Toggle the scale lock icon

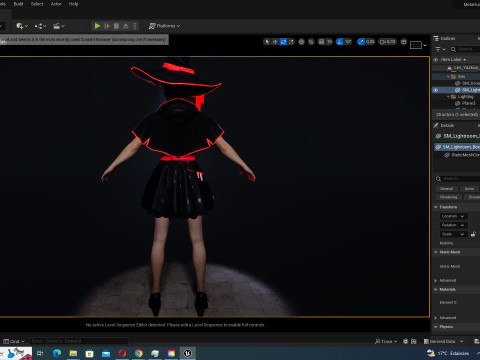coord(473,234)
